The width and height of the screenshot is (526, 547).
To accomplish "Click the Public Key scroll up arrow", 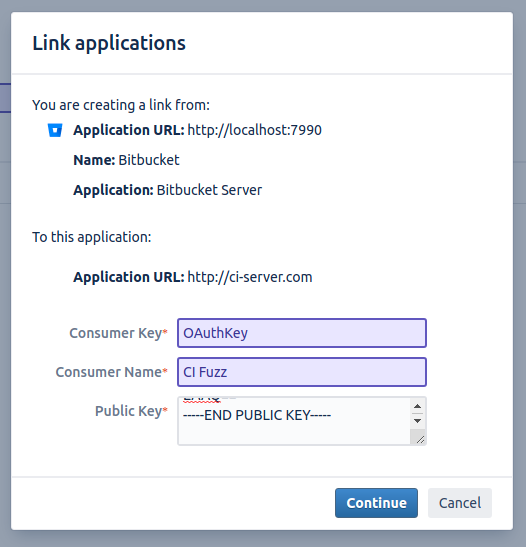I will tap(417, 406).
